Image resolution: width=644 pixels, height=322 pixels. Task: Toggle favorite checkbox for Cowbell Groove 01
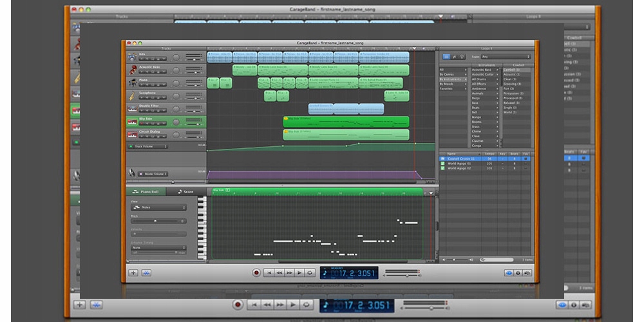point(526,158)
